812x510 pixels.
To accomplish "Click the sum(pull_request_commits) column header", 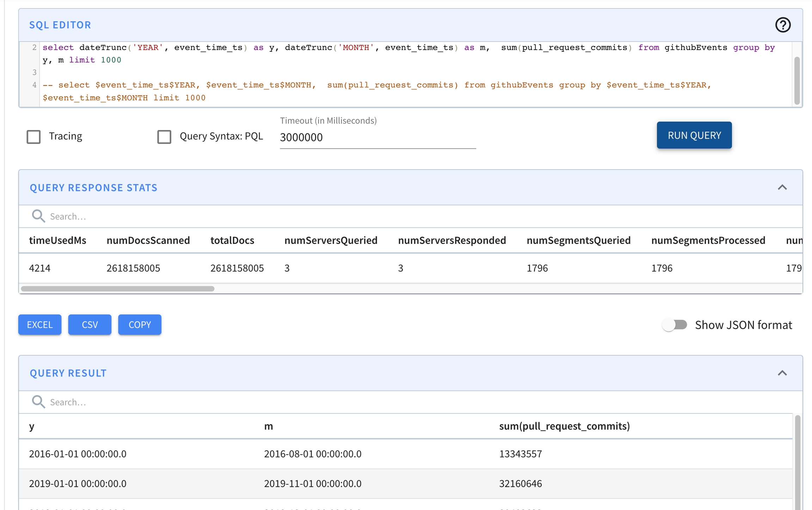I will tap(564, 426).
